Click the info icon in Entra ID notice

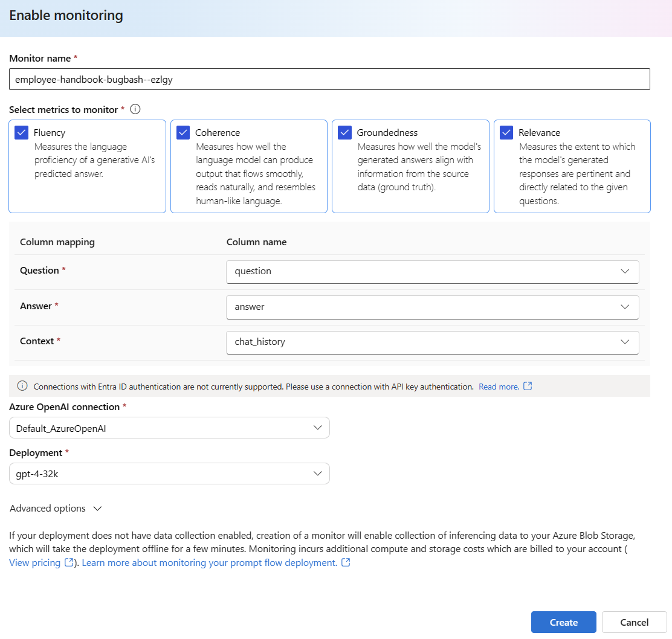[x=22, y=386]
